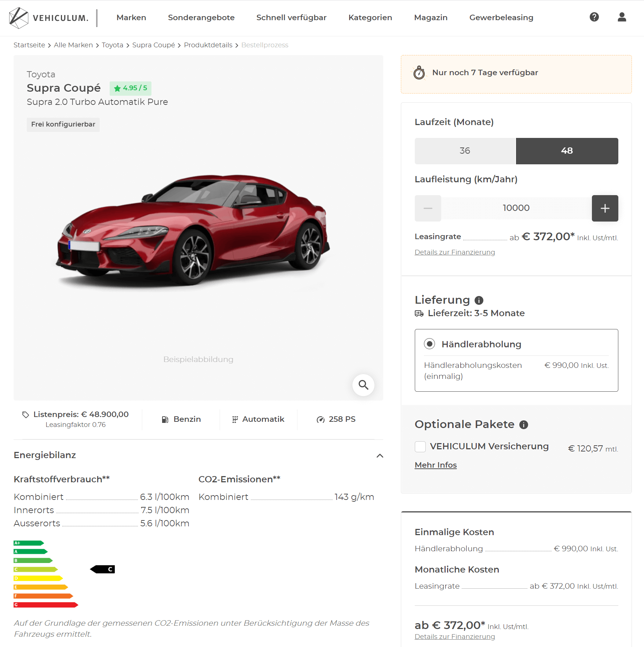The width and height of the screenshot is (644, 647).
Task: Click the Frei konfigurierbar tag
Action: coord(63,124)
